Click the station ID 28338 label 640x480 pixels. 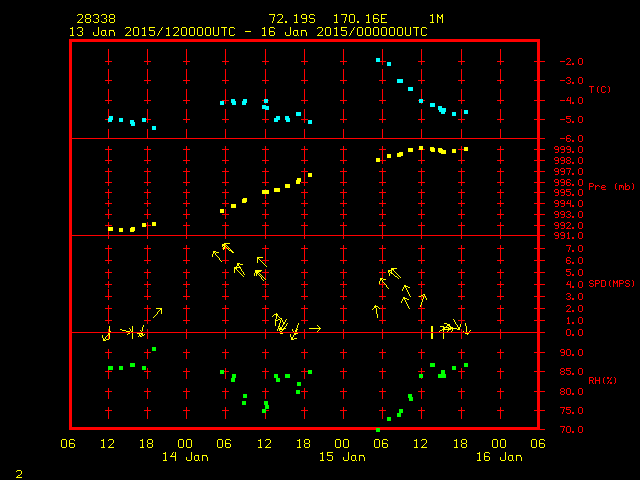point(94,19)
